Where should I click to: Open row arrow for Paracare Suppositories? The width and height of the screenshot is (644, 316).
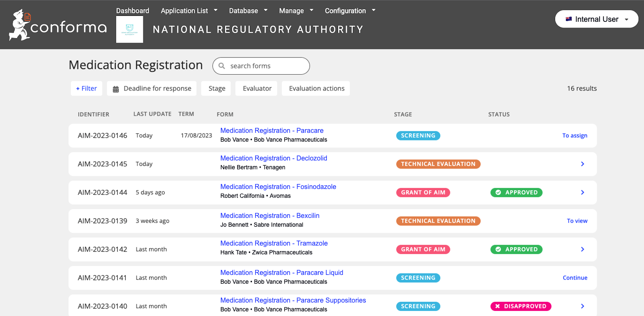582,306
